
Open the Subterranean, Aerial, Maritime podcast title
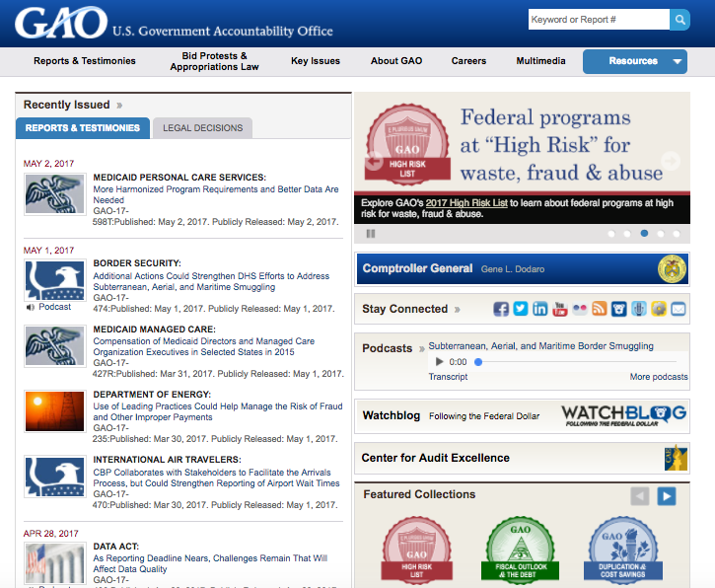(540, 345)
